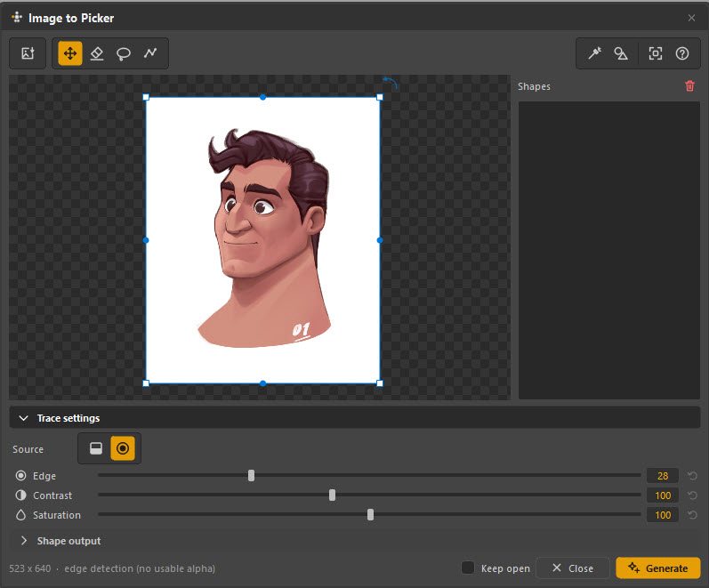Screen dimensions: 709x588
Task: Click the '523 x 640' status text
Action: pyautogui.click(x=30, y=568)
